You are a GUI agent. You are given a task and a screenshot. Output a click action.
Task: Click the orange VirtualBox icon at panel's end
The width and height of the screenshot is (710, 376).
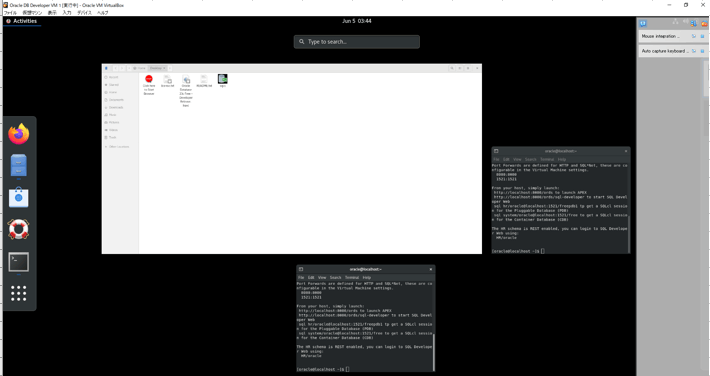coord(704,23)
